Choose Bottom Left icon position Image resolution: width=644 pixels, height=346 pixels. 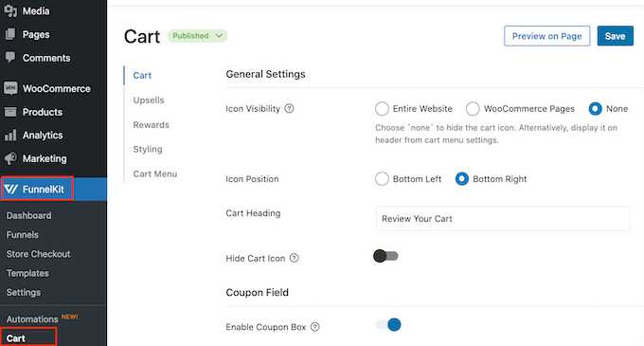coord(382,179)
